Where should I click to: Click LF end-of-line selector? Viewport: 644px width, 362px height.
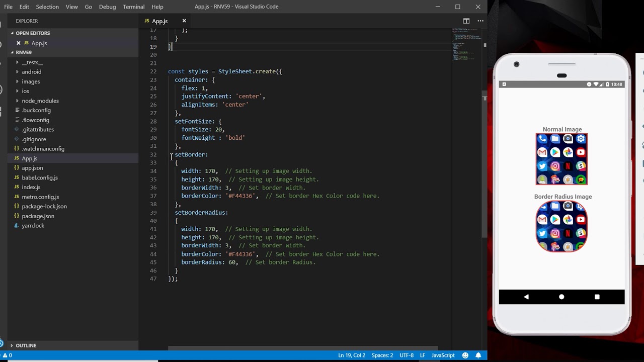coord(423,355)
